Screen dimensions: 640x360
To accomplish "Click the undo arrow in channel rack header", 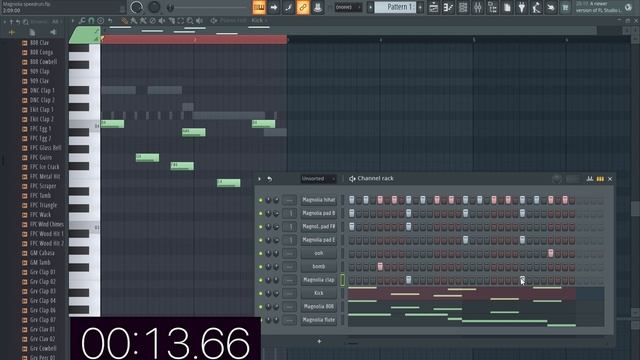I will [x=269, y=179].
